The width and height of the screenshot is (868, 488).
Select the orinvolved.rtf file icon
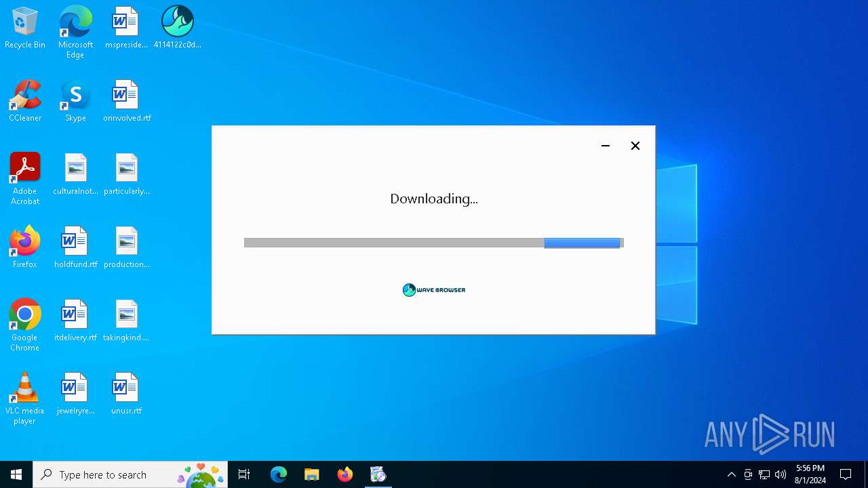(127, 102)
